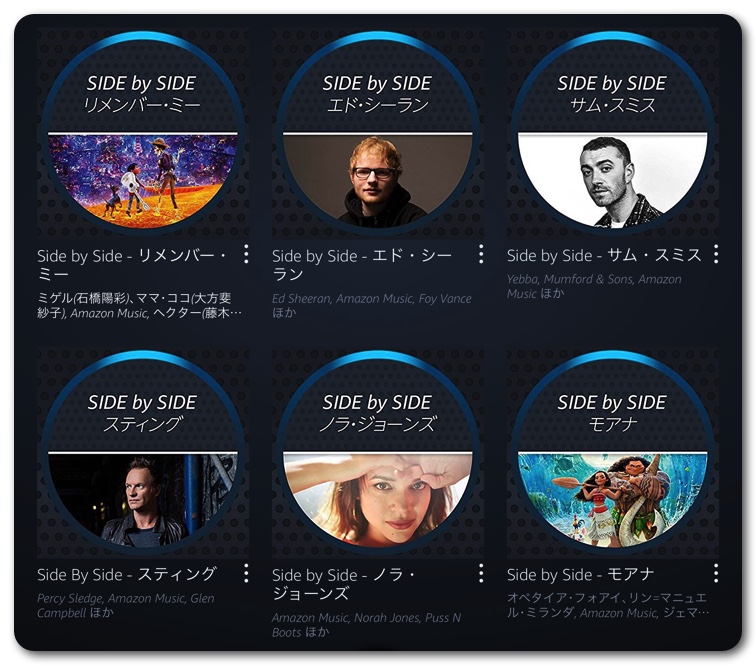This screenshot has height=665, width=756.
Task: Open the モアナ Side by Side cover
Action: (612, 452)
